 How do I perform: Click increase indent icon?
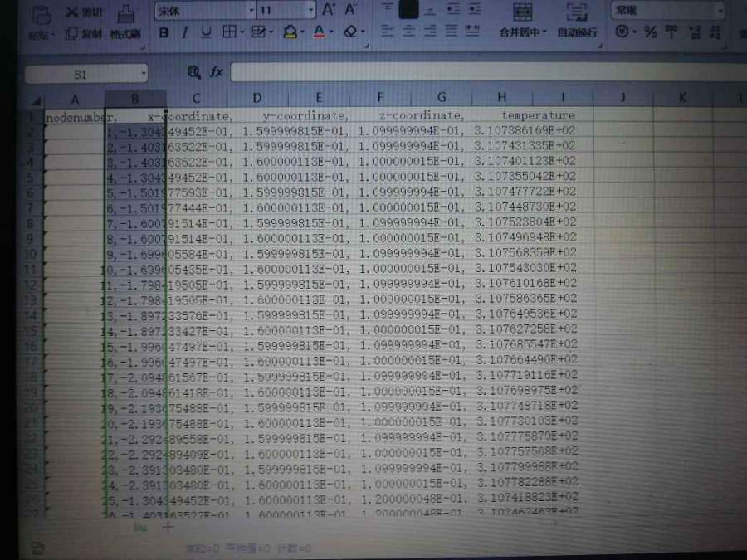coord(475,9)
